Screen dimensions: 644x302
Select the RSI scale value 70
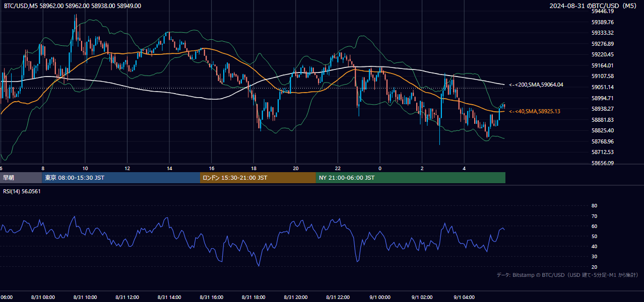pyautogui.click(x=594, y=216)
